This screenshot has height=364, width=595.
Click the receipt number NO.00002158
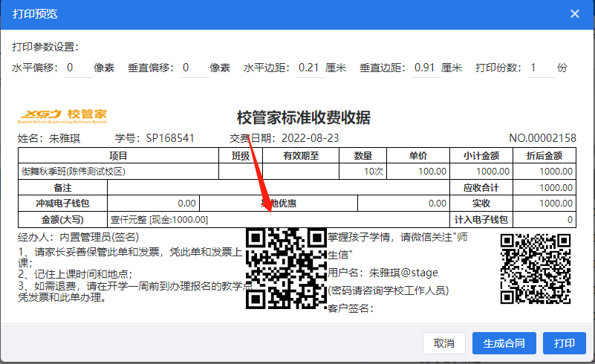tap(542, 138)
